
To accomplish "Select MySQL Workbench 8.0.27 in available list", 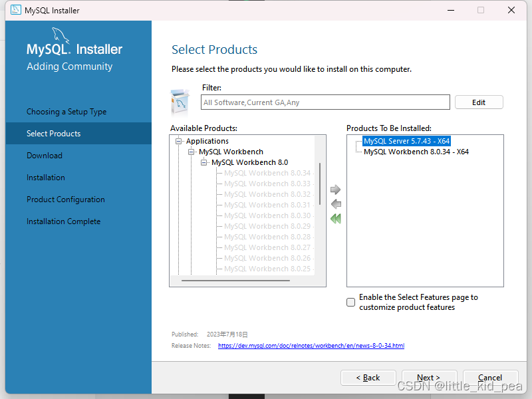I will coord(267,247).
